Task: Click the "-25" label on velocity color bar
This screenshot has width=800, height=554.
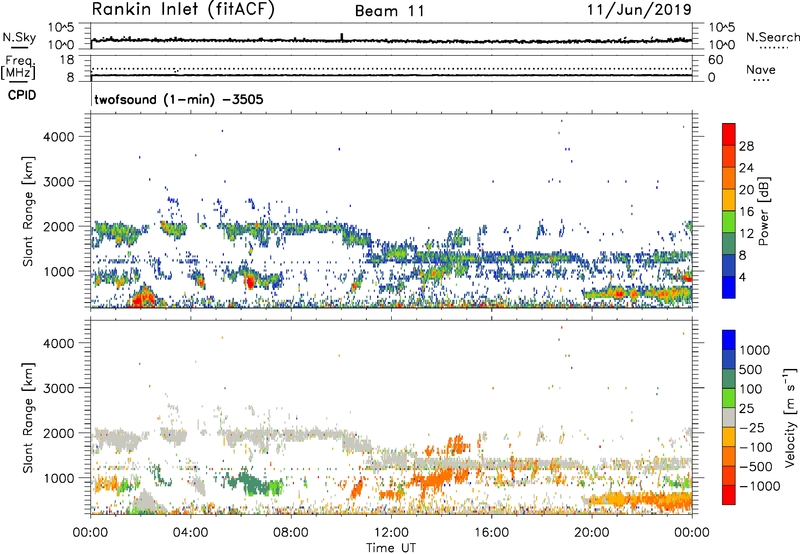Action: pos(752,427)
